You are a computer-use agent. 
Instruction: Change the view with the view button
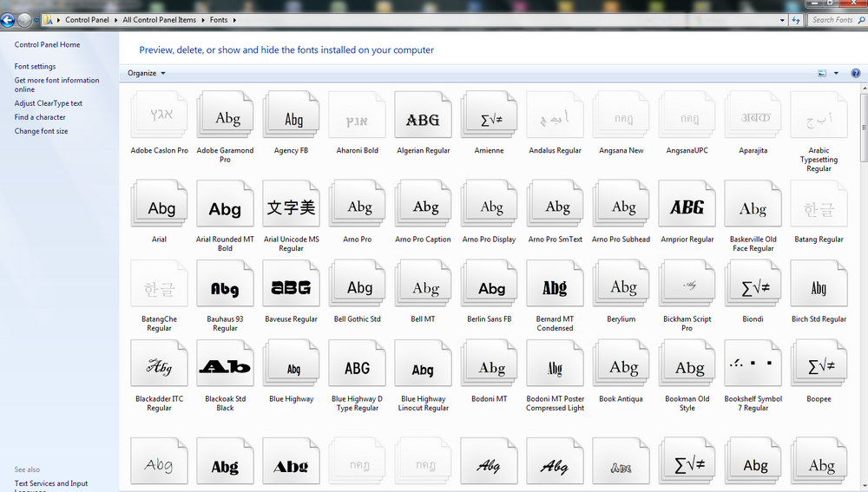pyautogui.click(x=822, y=73)
